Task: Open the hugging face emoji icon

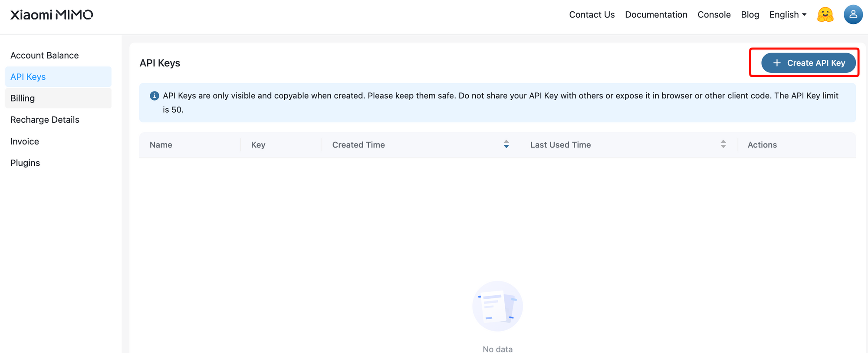Action: click(x=825, y=15)
